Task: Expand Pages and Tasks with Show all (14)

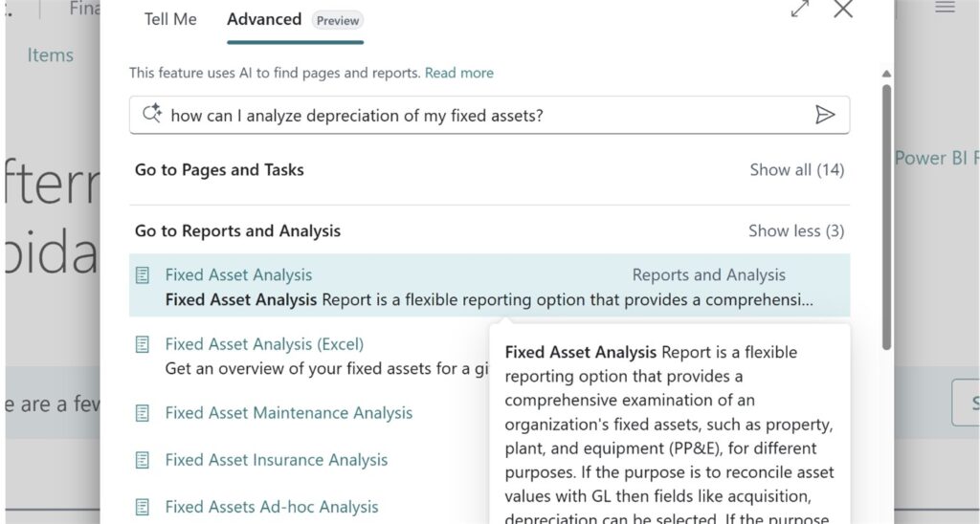Action: [796, 170]
